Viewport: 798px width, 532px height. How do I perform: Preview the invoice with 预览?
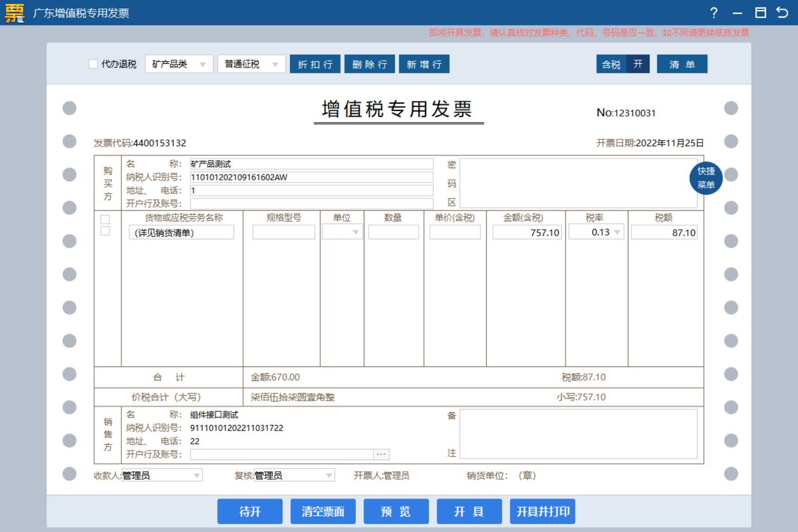pyautogui.click(x=396, y=511)
